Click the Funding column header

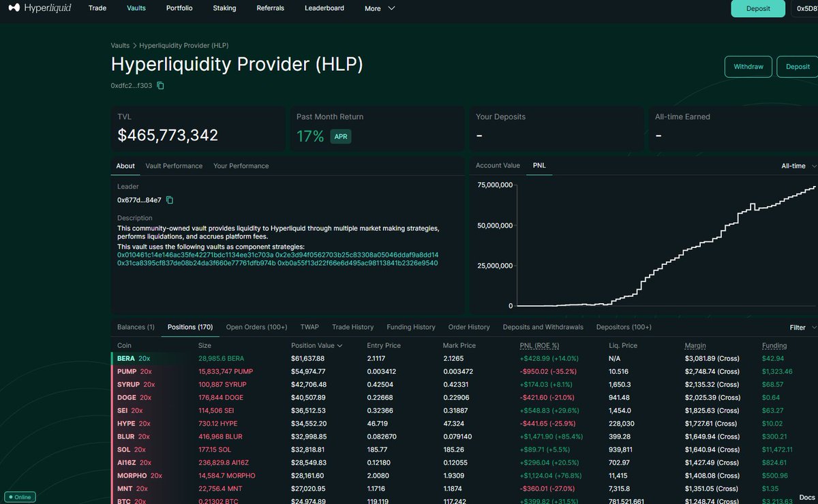pyautogui.click(x=774, y=346)
